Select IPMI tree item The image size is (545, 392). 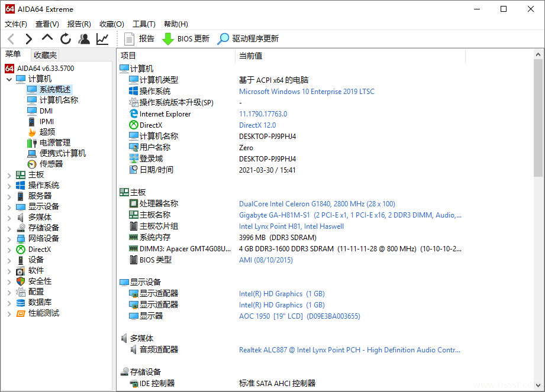[47, 122]
